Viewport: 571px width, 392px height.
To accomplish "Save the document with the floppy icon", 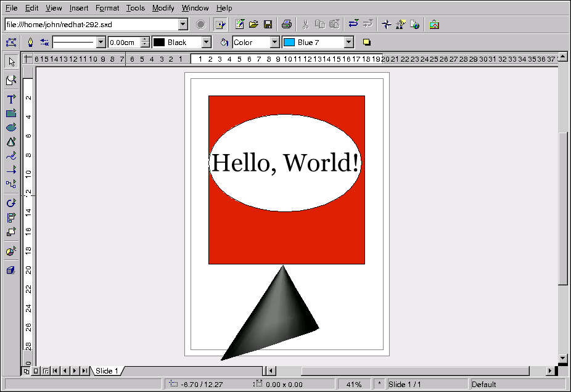I will [268, 25].
